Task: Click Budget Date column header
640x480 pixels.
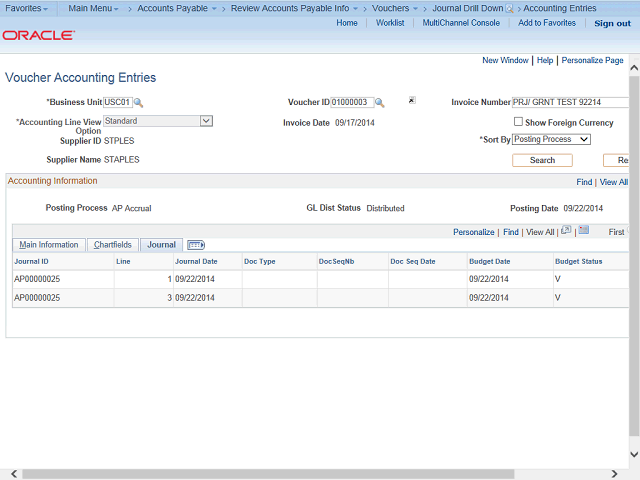Action: click(489, 262)
